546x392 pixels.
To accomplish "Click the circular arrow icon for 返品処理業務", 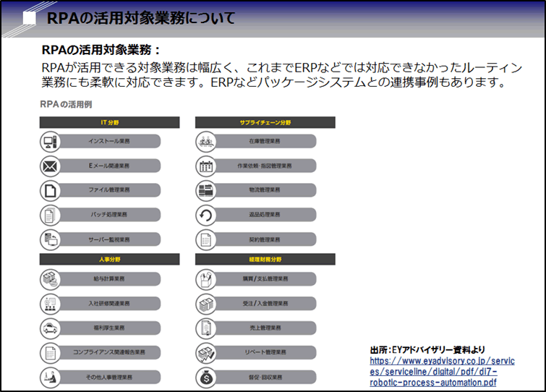I will 206,215.
